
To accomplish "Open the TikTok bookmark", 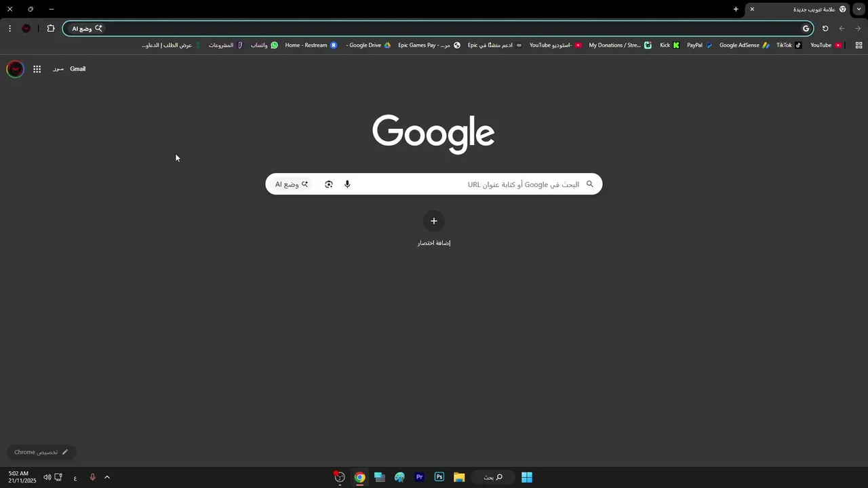I will click(x=789, y=45).
